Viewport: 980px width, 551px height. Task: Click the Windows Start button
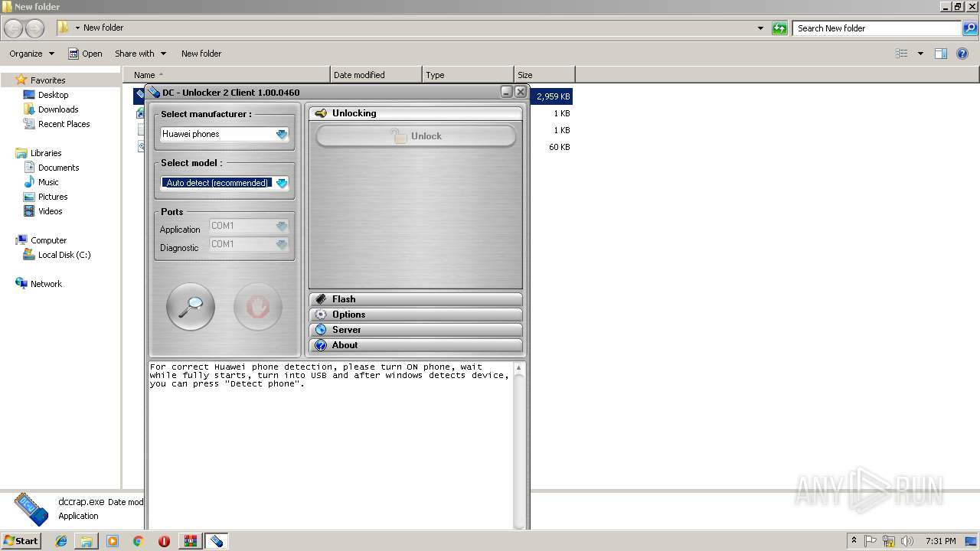pos(21,541)
